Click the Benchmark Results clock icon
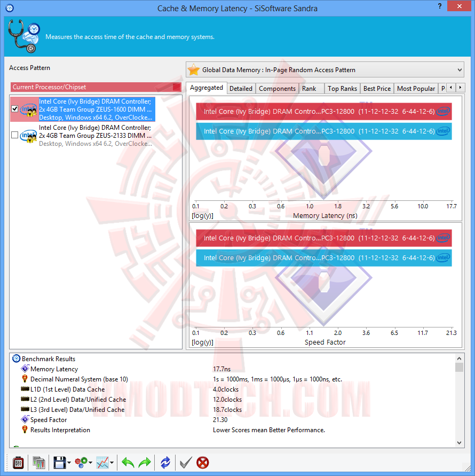This screenshot has height=476, width=475. [16, 358]
